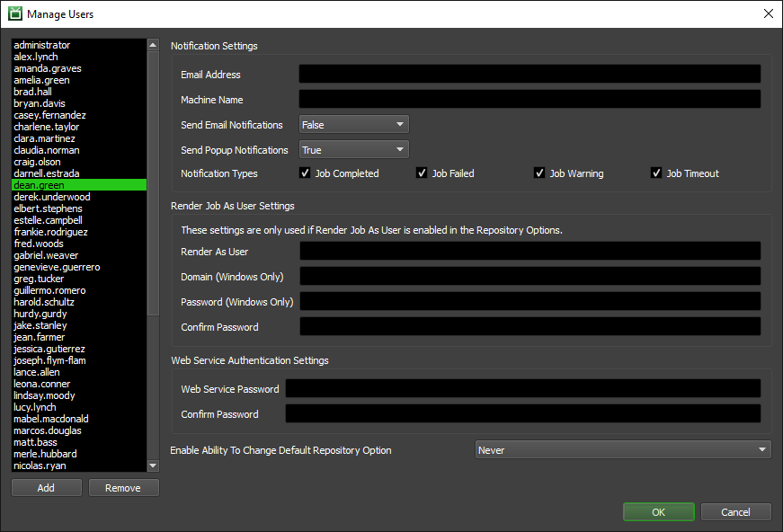Select user greg.tucker
The image size is (783, 532).
coord(79,279)
